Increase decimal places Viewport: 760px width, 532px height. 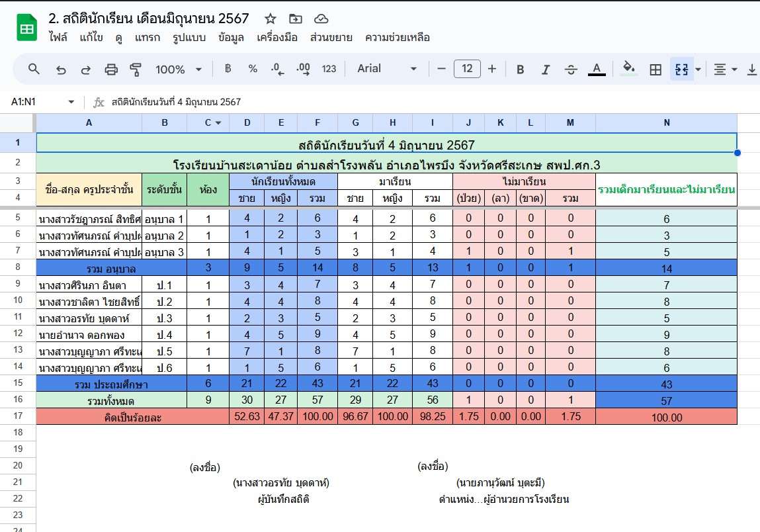[303, 69]
